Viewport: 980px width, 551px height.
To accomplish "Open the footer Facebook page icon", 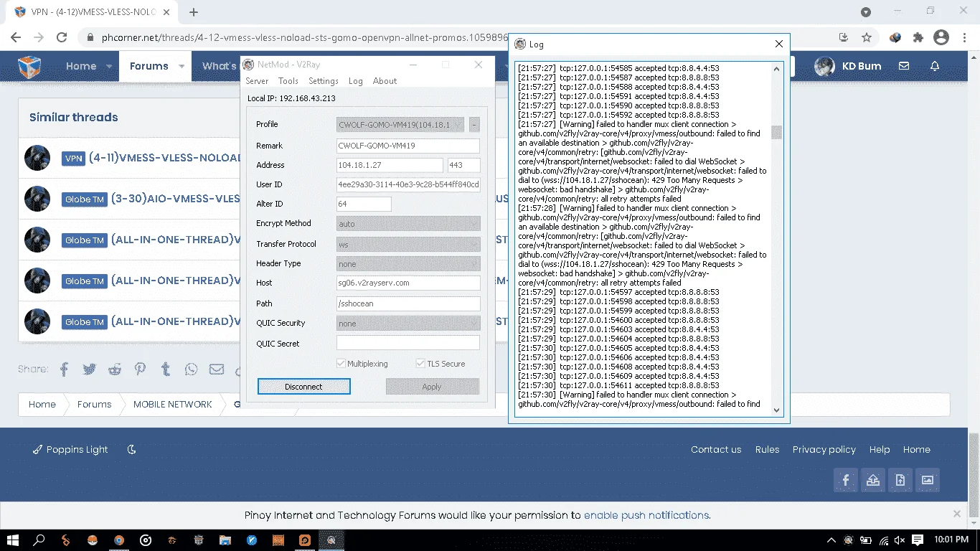I will pyautogui.click(x=846, y=480).
